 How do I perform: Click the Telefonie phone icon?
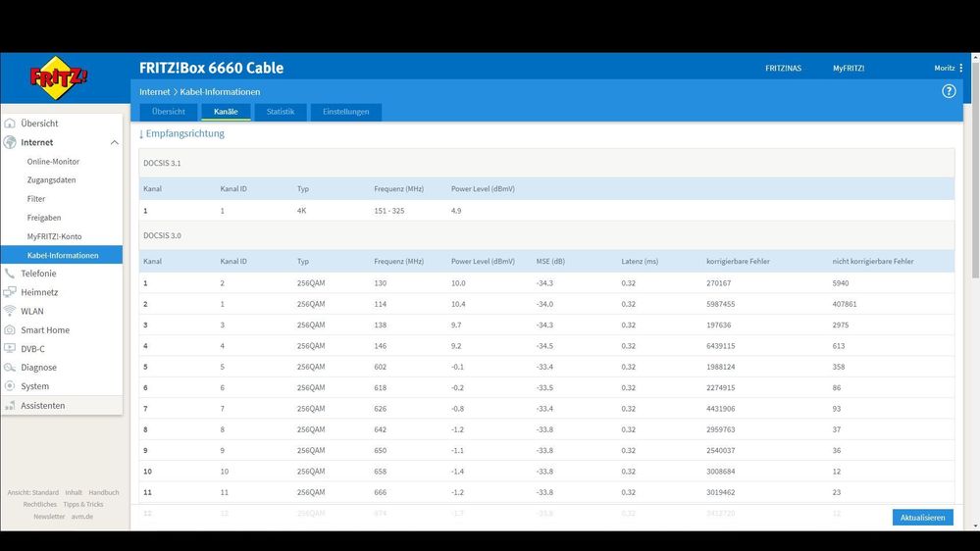[11, 274]
